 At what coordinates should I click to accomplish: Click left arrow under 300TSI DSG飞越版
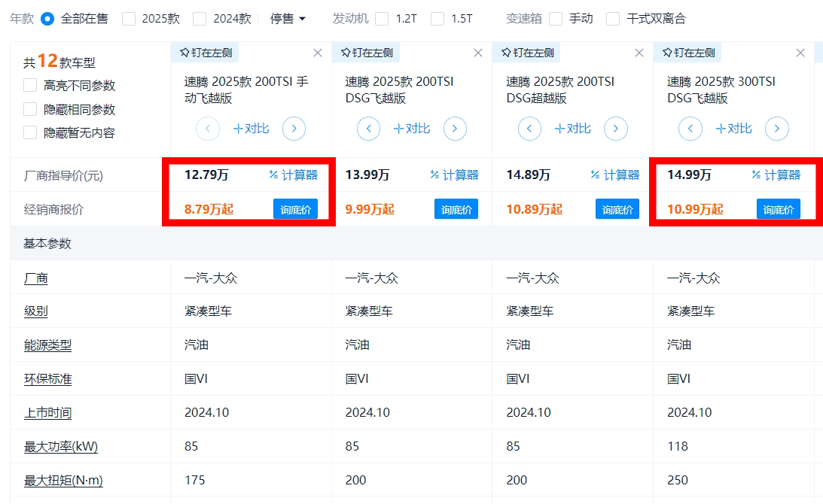[690, 129]
